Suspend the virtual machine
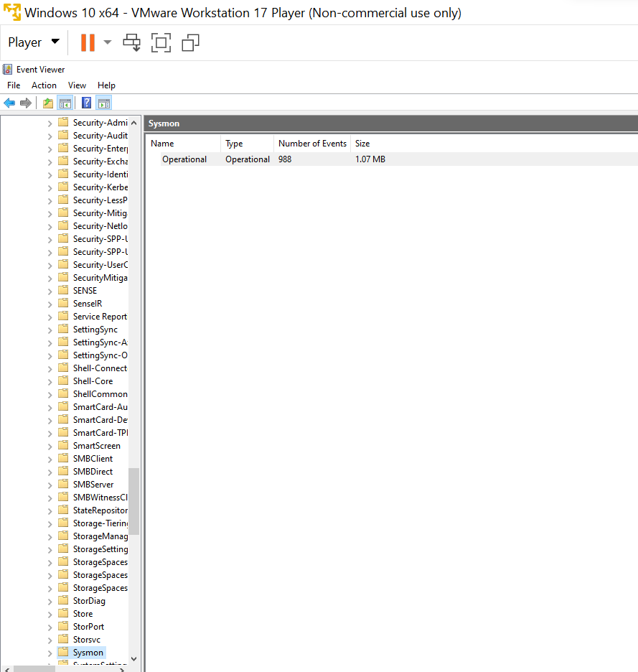This screenshot has height=672, width=638. (x=85, y=42)
